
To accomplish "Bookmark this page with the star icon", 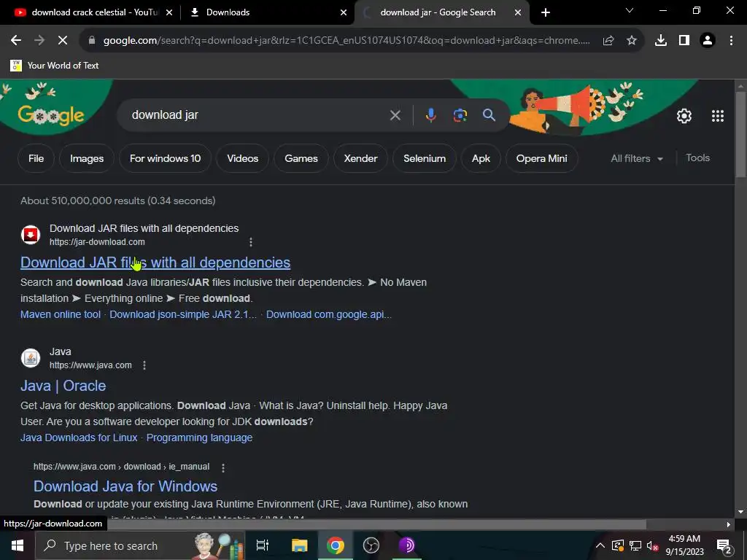I will point(632,41).
